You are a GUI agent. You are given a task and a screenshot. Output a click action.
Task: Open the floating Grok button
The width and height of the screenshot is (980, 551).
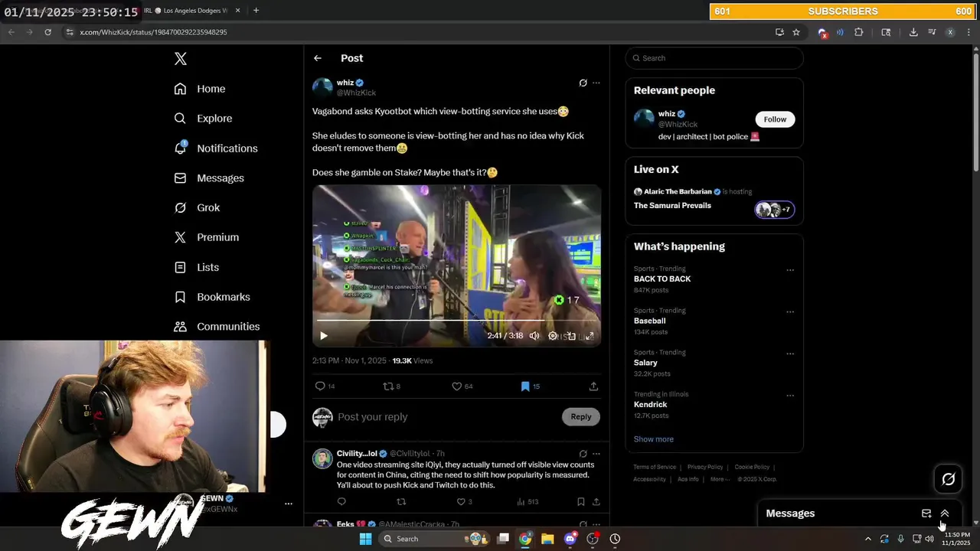coord(949,479)
